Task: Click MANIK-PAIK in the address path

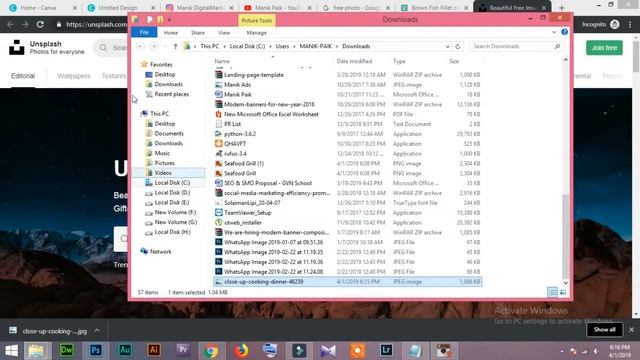Action: click(x=316, y=47)
